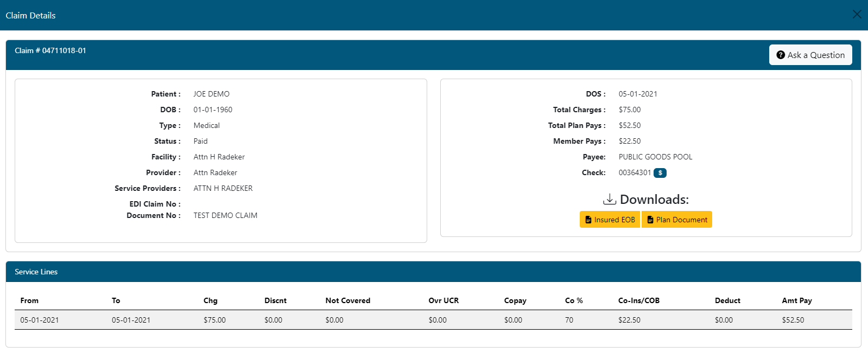Download the Insured EOB document

click(x=610, y=220)
